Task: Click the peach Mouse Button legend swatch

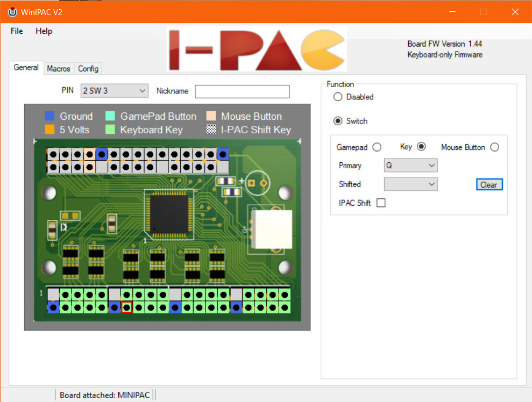Action: (x=211, y=116)
